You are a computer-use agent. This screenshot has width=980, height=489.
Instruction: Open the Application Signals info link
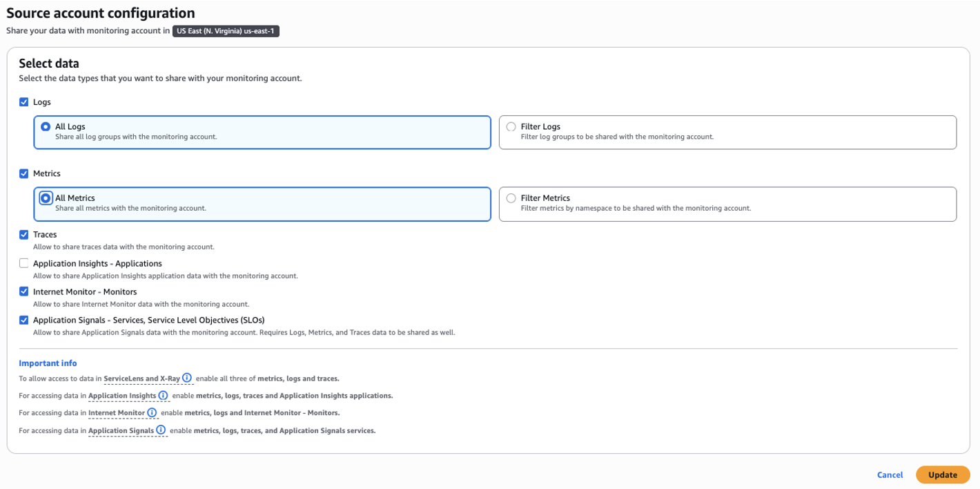121,430
